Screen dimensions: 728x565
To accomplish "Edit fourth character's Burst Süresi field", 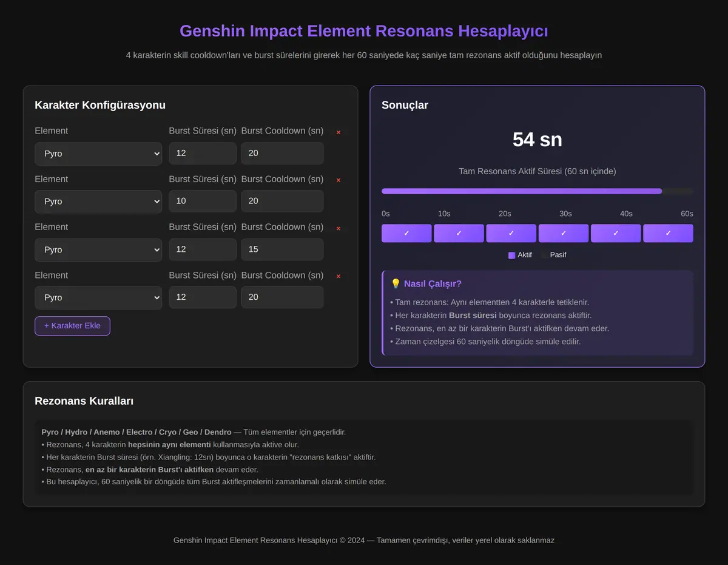I will click(203, 297).
